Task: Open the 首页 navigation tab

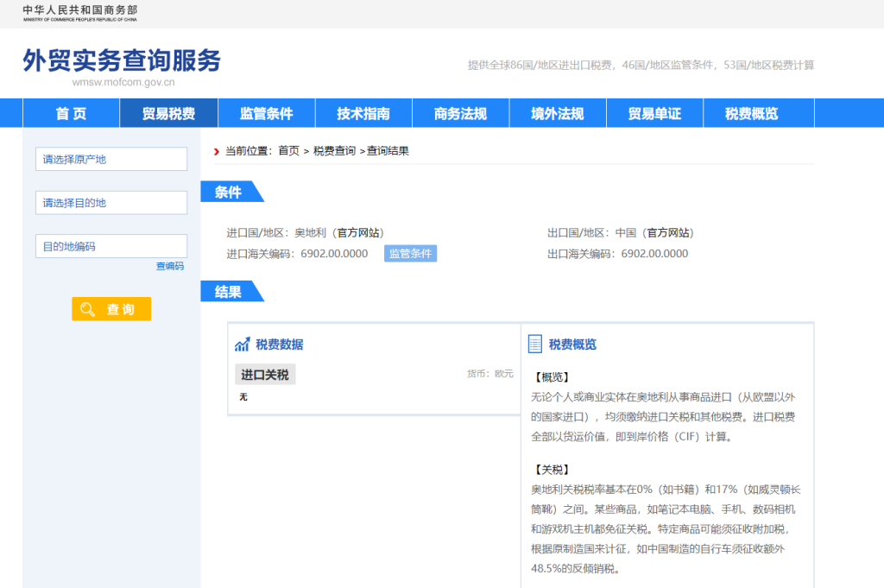Action: (71, 113)
